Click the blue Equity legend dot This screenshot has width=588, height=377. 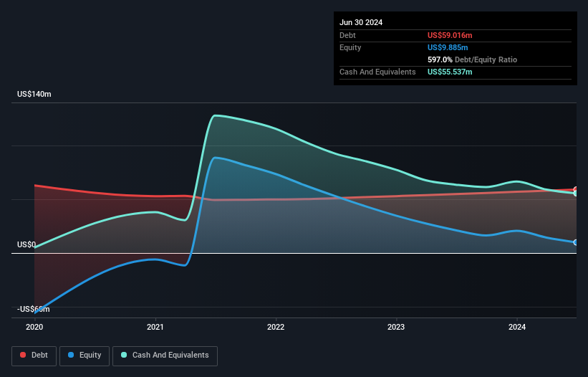coord(71,355)
